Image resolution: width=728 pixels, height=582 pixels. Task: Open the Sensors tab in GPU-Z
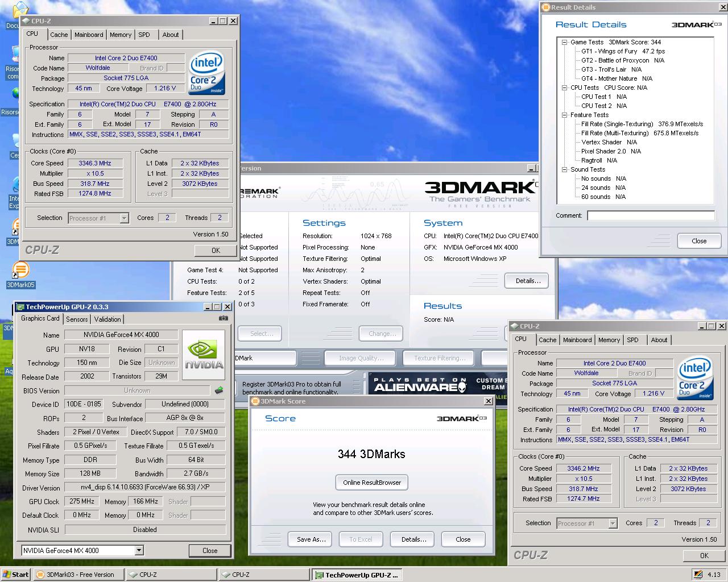point(77,319)
